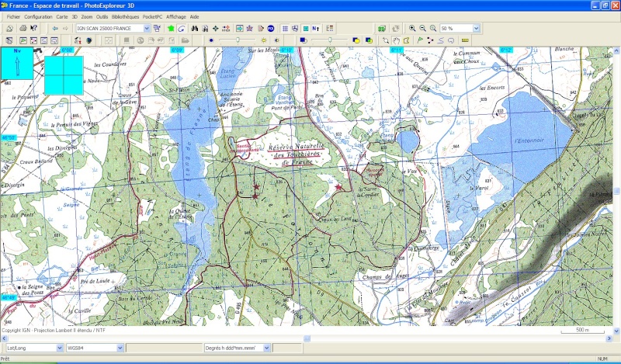Toggle blue-green overlay layer button

pyautogui.click(x=369, y=40)
